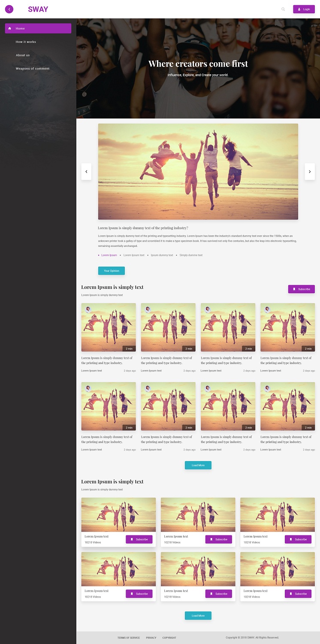Select Home in the sidebar menu
The image size is (320, 644).
coord(38,28)
